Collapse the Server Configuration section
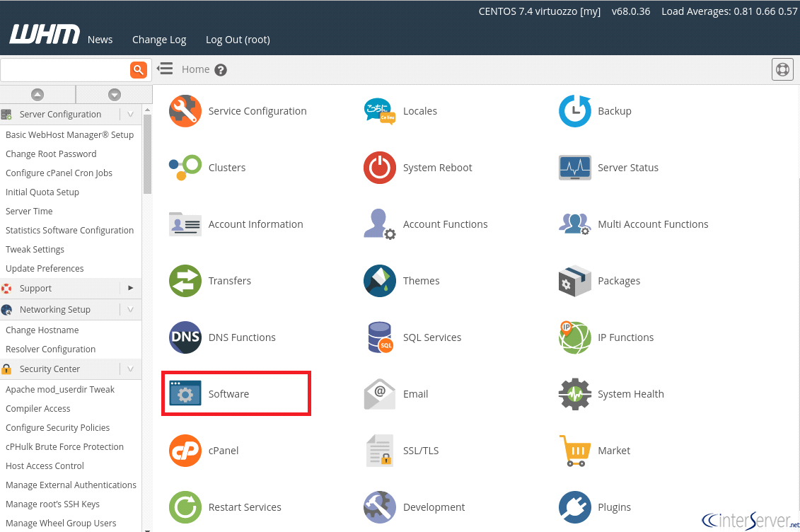The width and height of the screenshot is (800, 532). pos(131,115)
